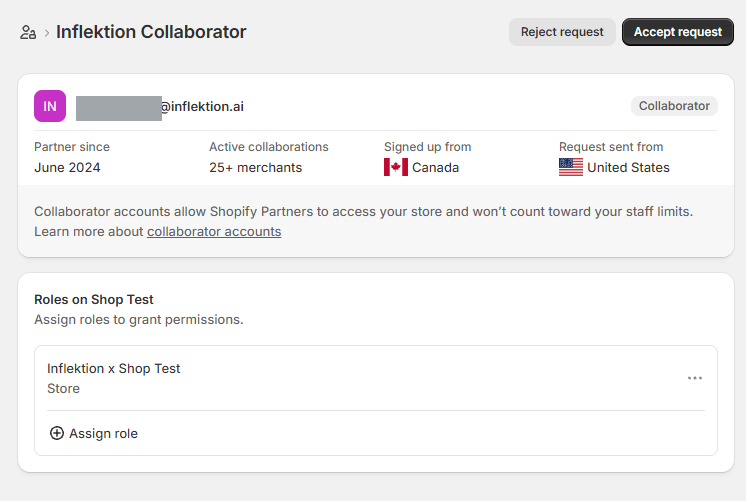Viewport: 746px width, 501px height.
Task: Click the purple IN avatar
Action: pyautogui.click(x=50, y=106)
